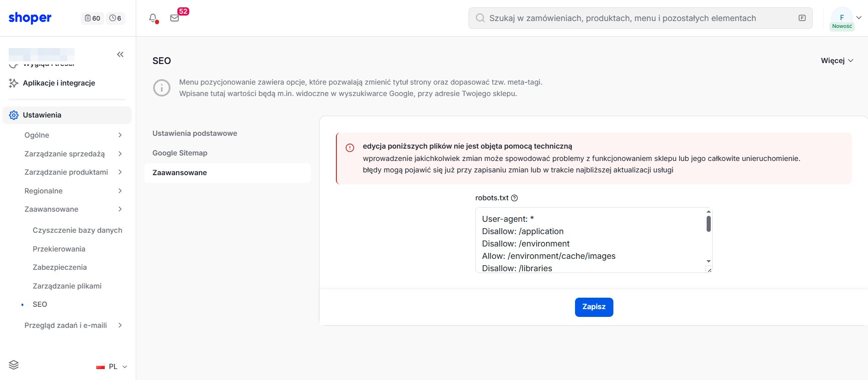The height and width of the screenshot is (380, 868).
Task: Expand Przegląd zadań i e-maili submenu
Action: tap(120, 325)
